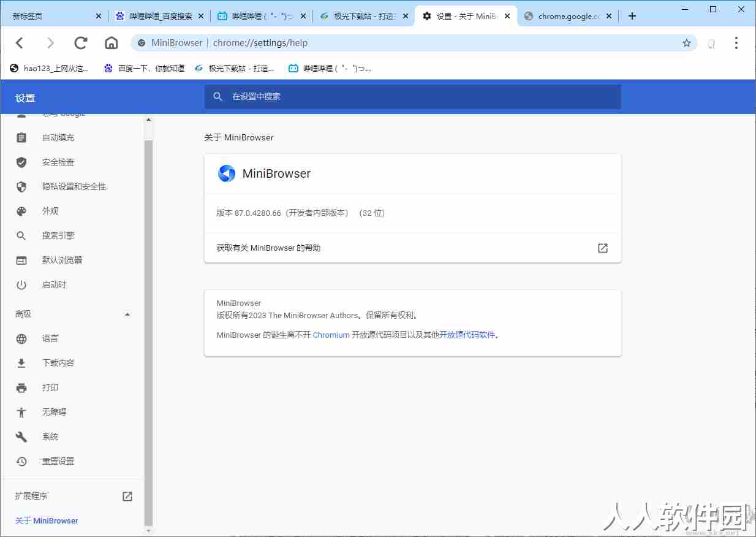This screenshot has width=756, height=537.
Task: Close the 设置 - 关于 MiniBrowser tab
Action: pyautogui.click(x=507, y=17)
